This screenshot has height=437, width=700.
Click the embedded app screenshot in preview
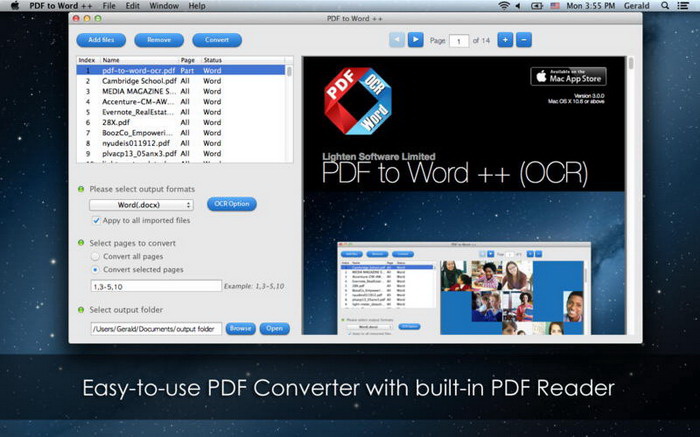[x=464, y=288]
